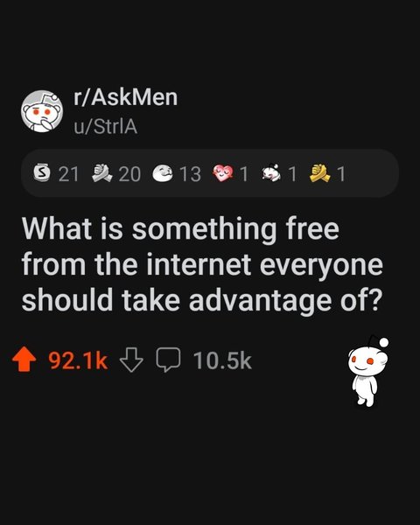Open comments via speech bubble icon
This screenshot has height=525, width=420.
click(x=168, y=360)
